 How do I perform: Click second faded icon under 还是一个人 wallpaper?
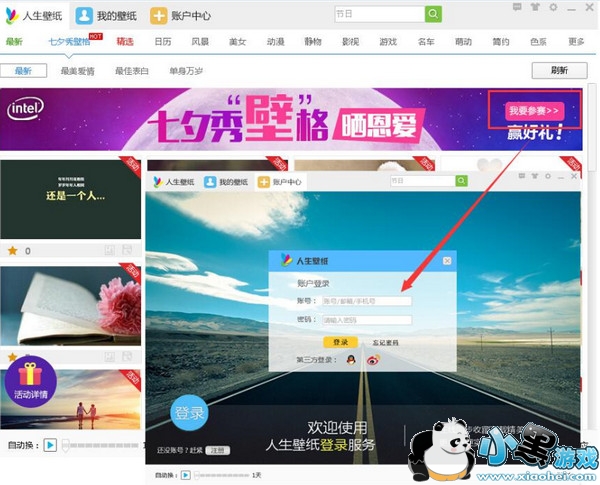127,251
